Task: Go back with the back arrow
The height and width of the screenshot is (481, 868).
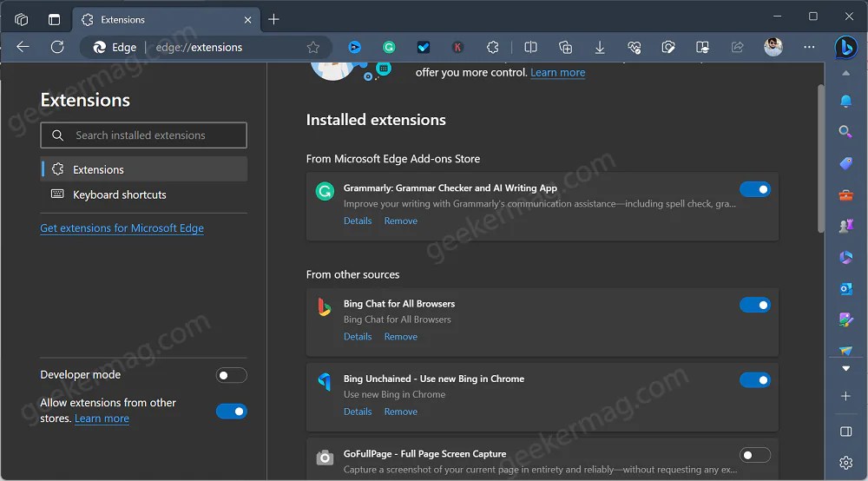Action: pos(23,47)
